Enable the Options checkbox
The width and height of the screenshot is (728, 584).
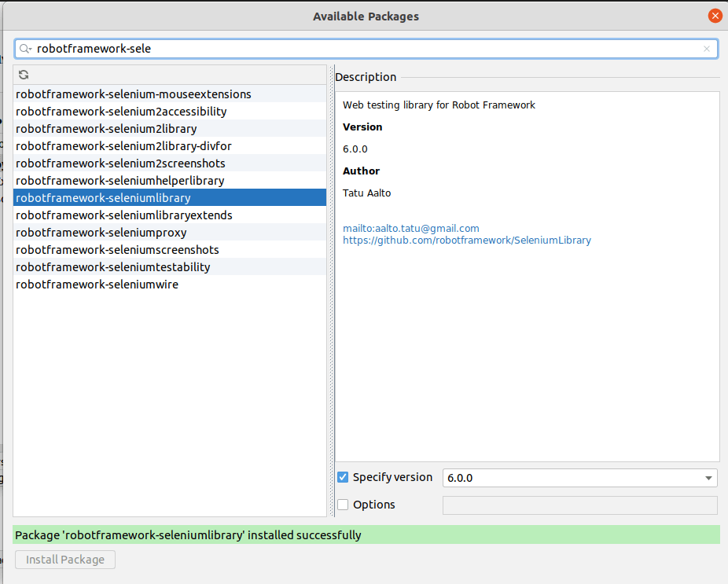tap(343, 505)
